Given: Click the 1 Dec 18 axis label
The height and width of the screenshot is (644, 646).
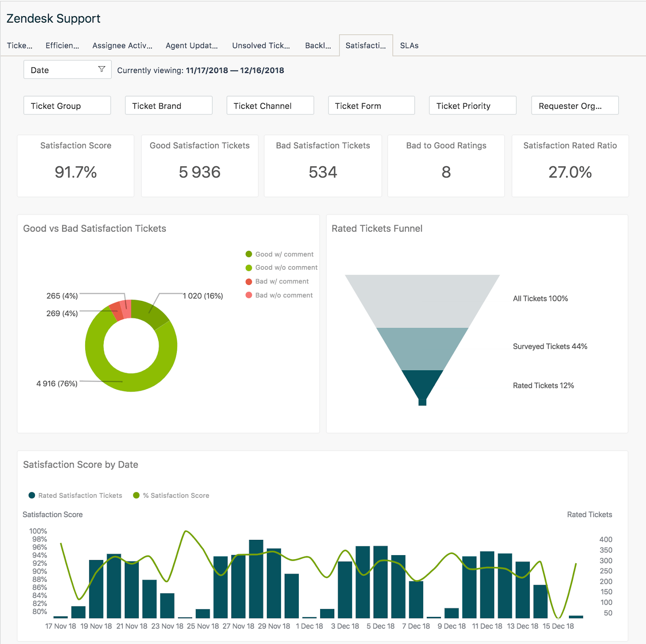Looking at the screenshot, I should [x=310, y=626].
